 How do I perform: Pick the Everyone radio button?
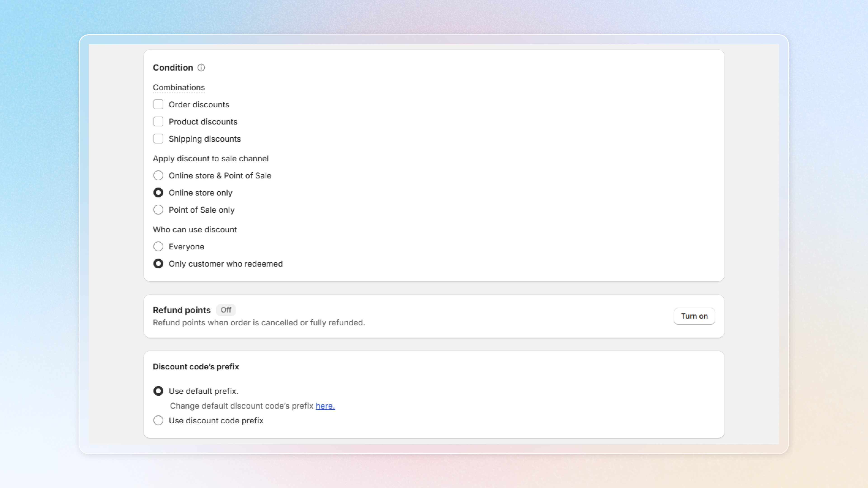pos(158,246)
